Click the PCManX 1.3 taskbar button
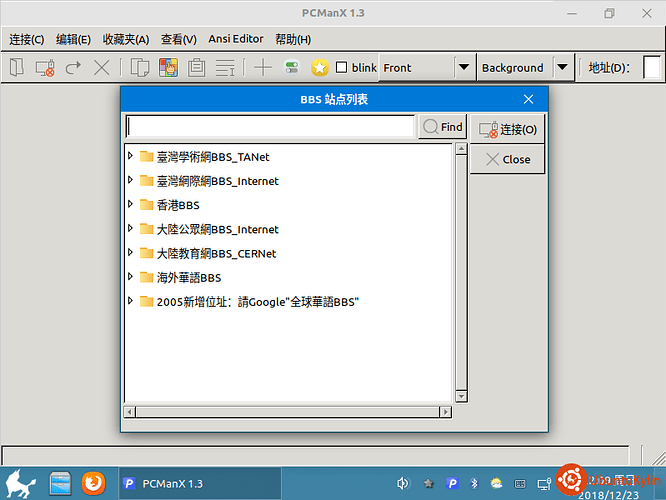 [200, 483]
